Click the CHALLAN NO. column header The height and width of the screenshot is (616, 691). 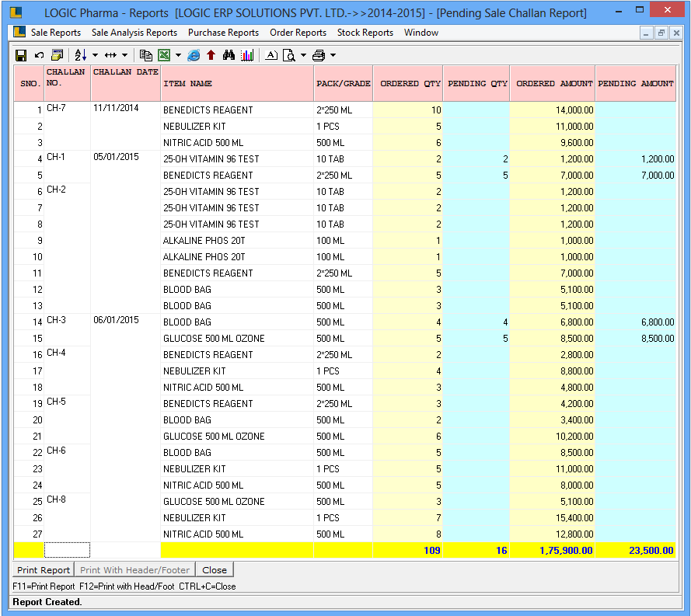click(x=67, y=84)
